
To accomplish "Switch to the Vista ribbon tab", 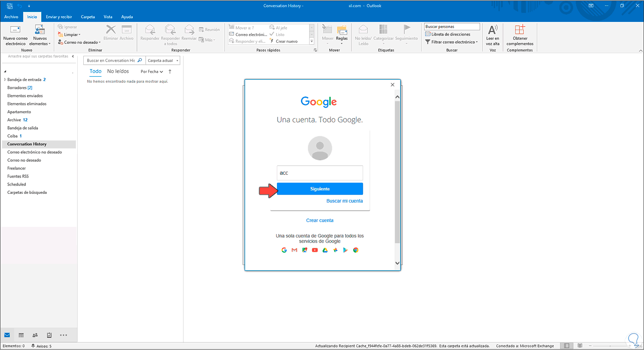I will click(108, 17).
